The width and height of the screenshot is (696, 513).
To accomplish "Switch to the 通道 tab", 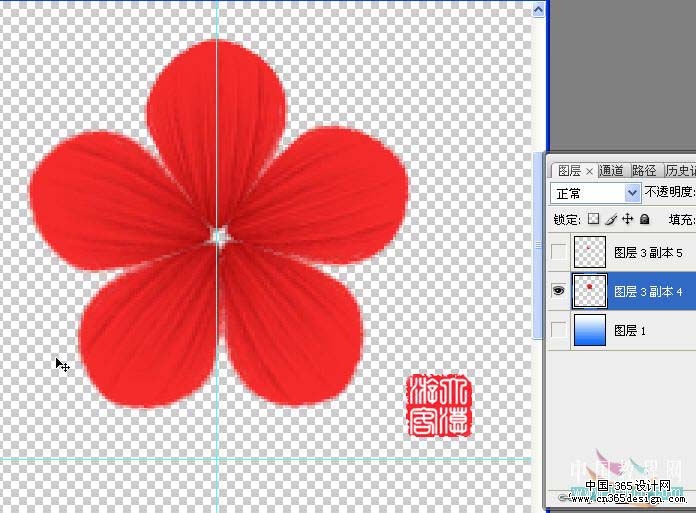I will pyautogui.click(x=611, y=170).
